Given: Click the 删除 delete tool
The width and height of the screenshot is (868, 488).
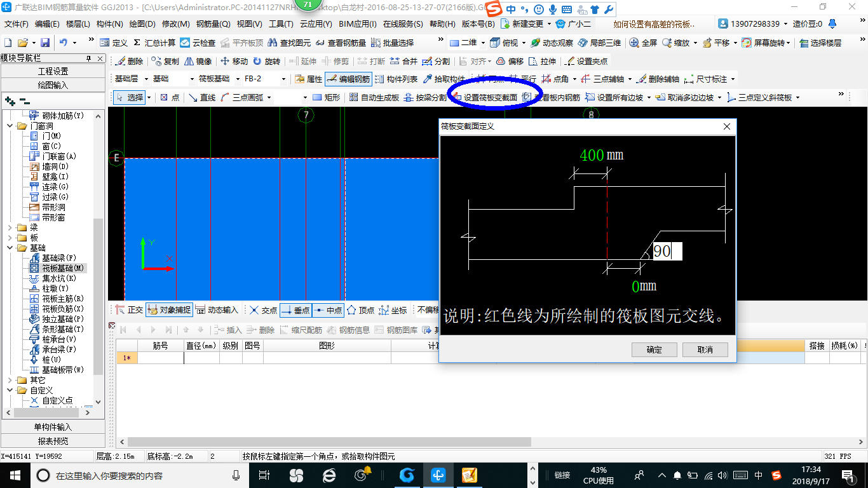Looking at the screenshot, I should tap(129, 62).
